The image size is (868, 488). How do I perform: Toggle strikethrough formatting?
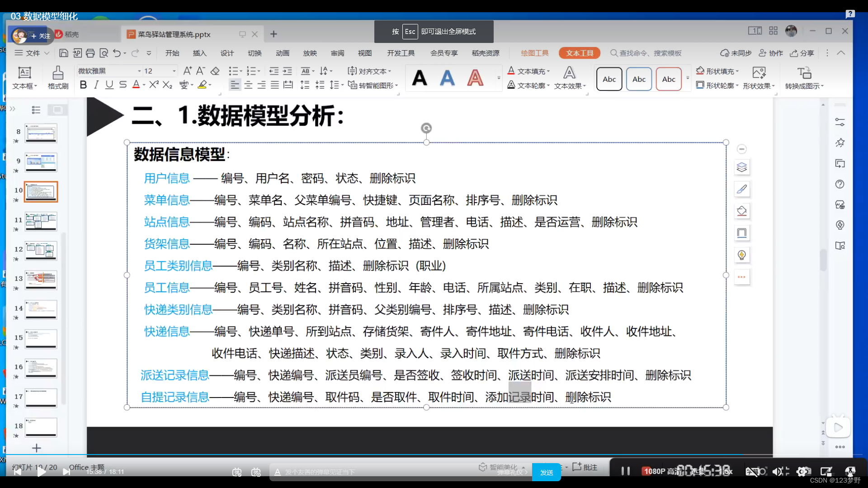coord(123,85)
